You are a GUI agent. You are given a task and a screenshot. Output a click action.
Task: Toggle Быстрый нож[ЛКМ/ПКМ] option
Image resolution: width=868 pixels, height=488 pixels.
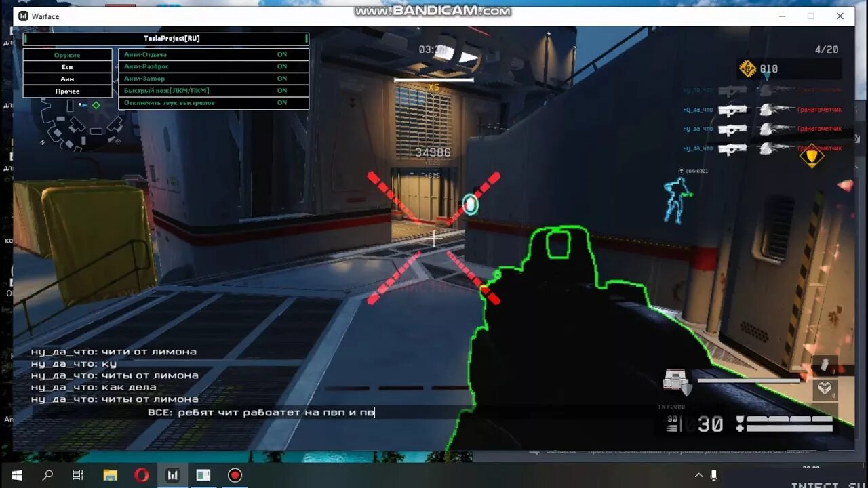point(214,91)
